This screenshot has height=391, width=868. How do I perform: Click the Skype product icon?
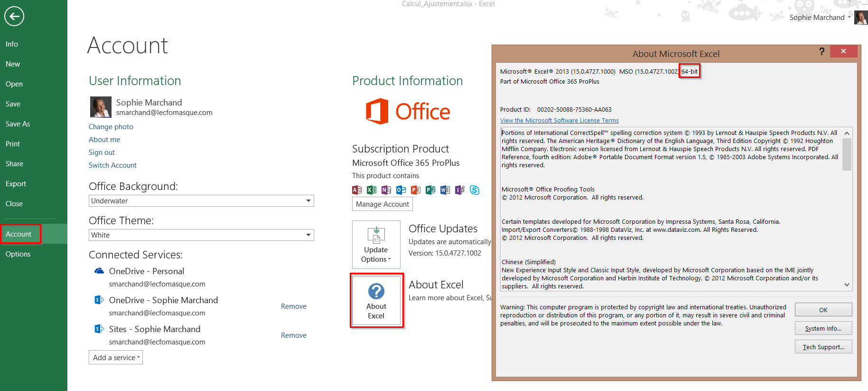(474, 190)
